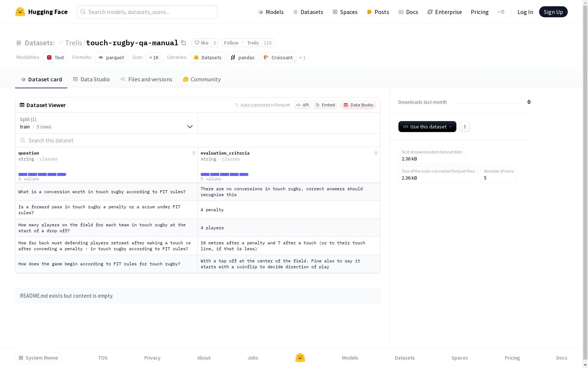588x368 pixels.
Task: Open the Split train dropdown
Action: click(107, 123)
